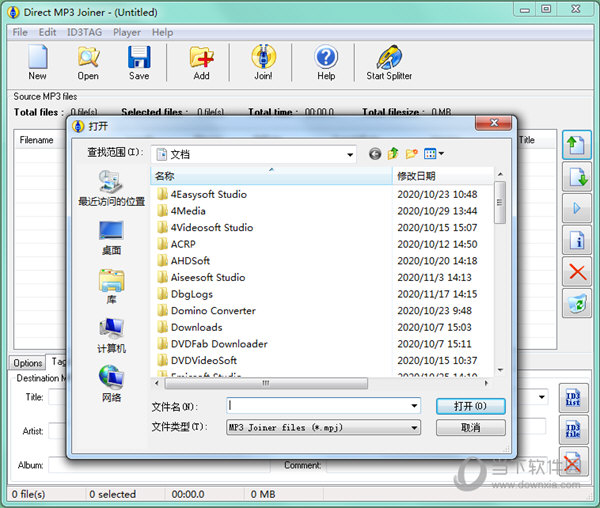Click the Album input field
The width and height of the screenshot is (600, 508).
159,465
